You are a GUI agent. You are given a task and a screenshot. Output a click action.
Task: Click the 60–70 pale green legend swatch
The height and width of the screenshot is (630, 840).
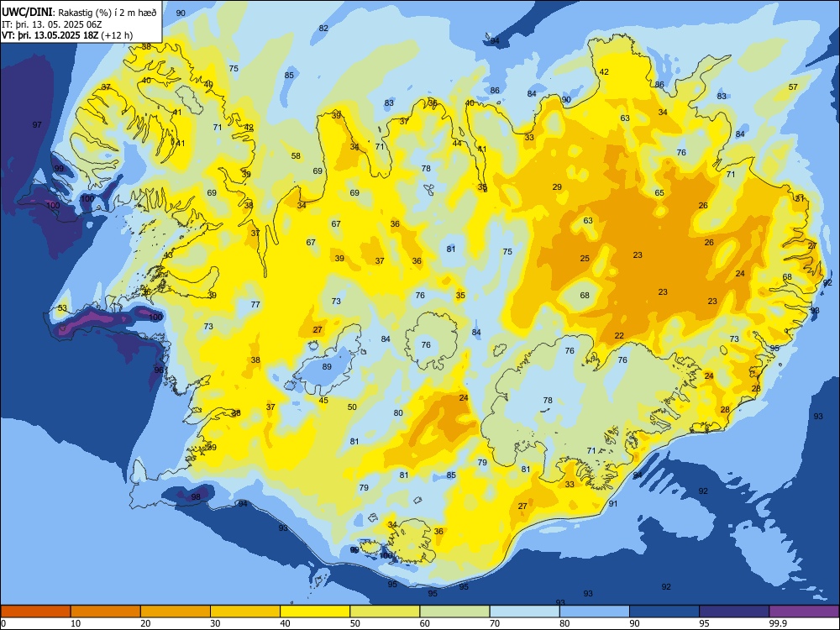(454, 612)
